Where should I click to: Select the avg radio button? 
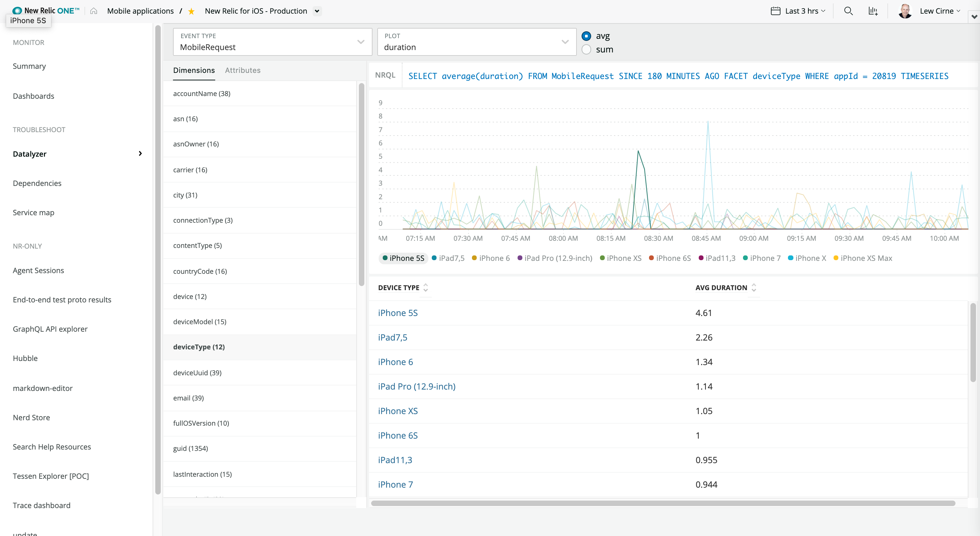pos(586,36)
